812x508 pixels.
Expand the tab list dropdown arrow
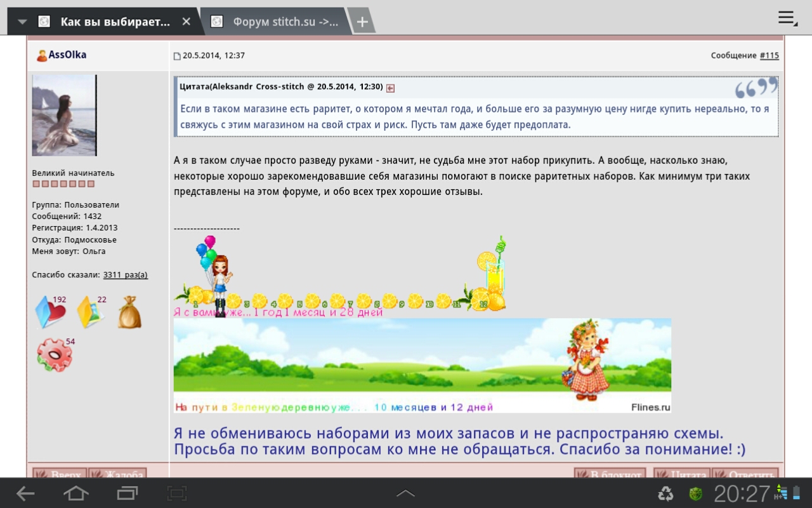click(x=23, y=22)
